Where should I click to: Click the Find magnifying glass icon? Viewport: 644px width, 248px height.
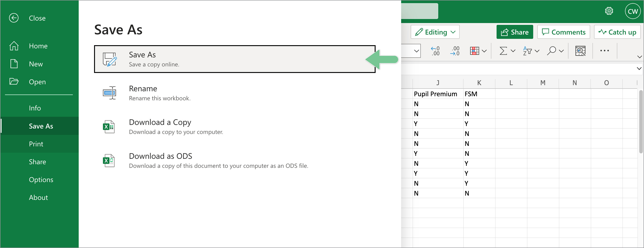point(552,51)
